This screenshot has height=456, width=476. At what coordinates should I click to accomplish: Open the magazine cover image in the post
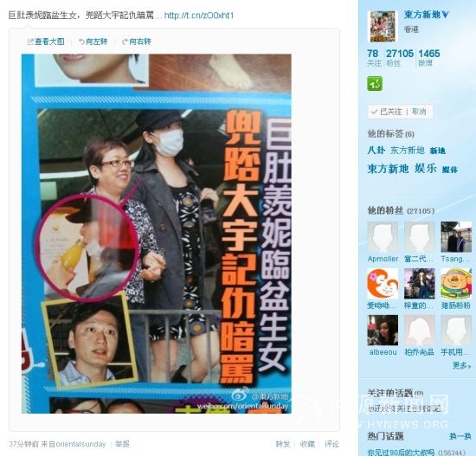point(157,234)
